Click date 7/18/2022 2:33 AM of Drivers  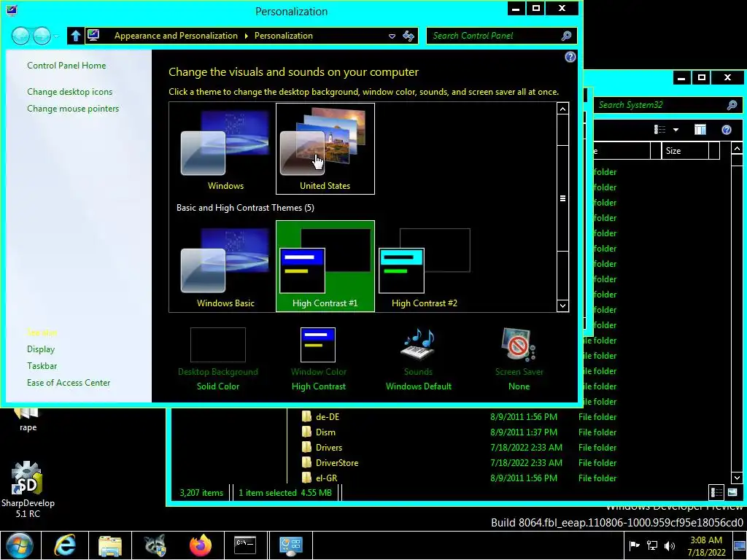526,447
